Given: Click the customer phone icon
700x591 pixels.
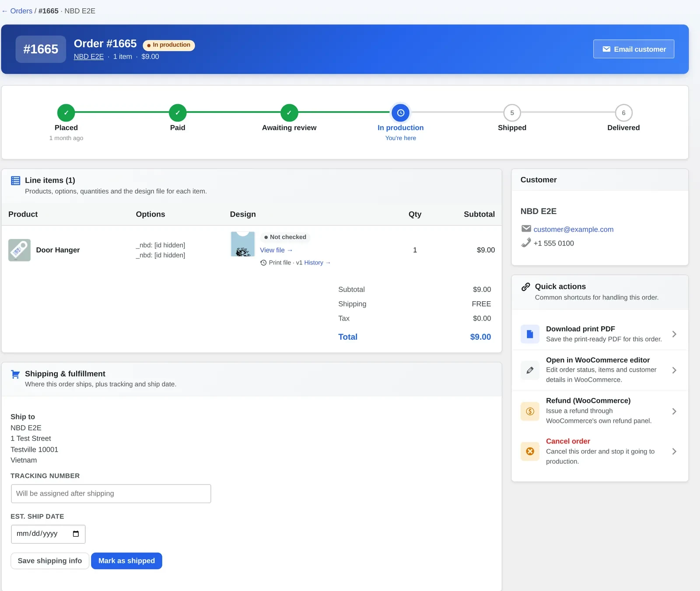Looking at the screenshot, I should (526, 243).
